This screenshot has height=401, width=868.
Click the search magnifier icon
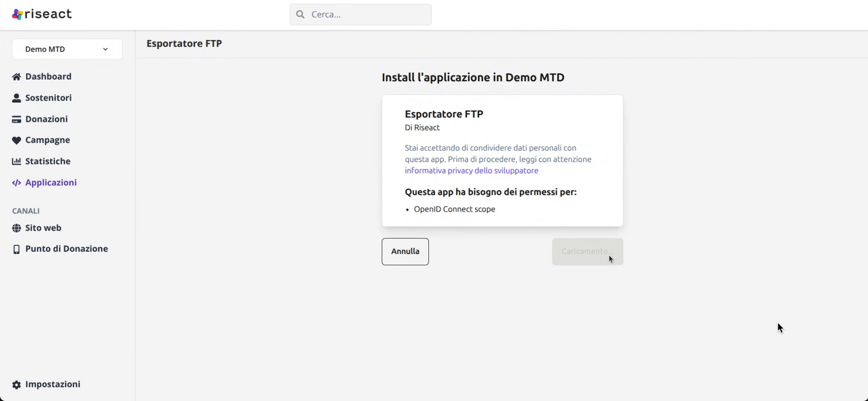click(x=301, y=15)
